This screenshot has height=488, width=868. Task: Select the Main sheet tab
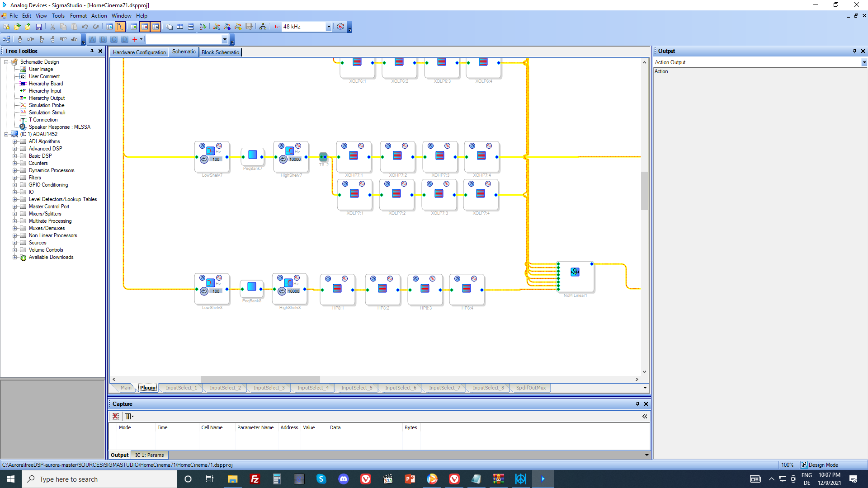[x=126, y=388]
